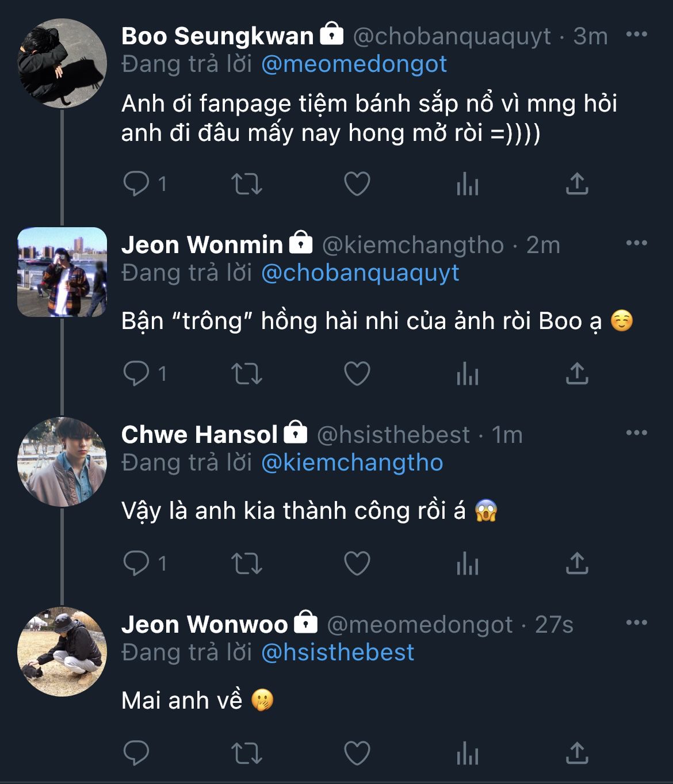Image resolution: width=673 pixels, height=784 pixels.
Task: Retweet Chwe Hansol's tweet
Action: 247,564
